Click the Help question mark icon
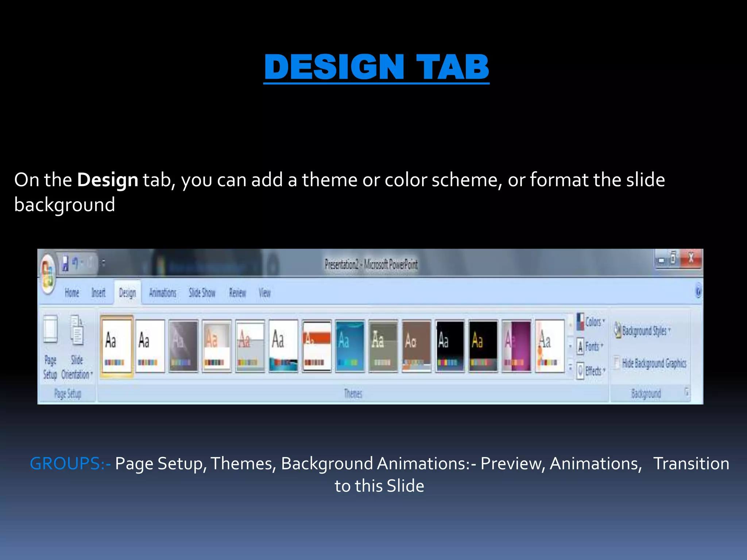Viewport: 747px width, 560px height. click(698, 291)
